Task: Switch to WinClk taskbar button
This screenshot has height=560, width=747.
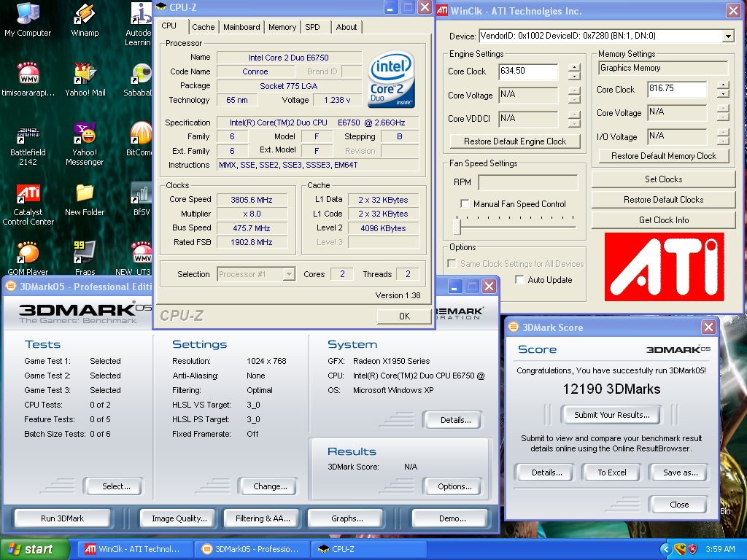Action: tap(135, 549)
